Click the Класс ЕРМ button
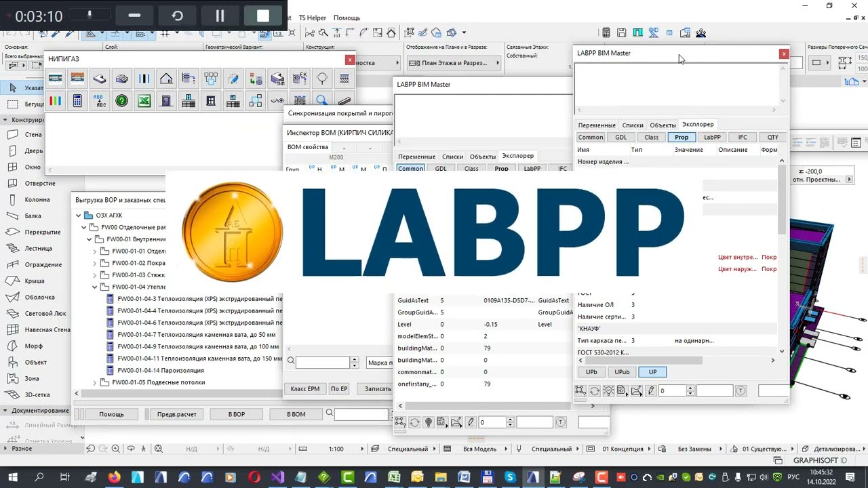The width and height of the screenshot is (868, 488). click(x=304, y=388)
